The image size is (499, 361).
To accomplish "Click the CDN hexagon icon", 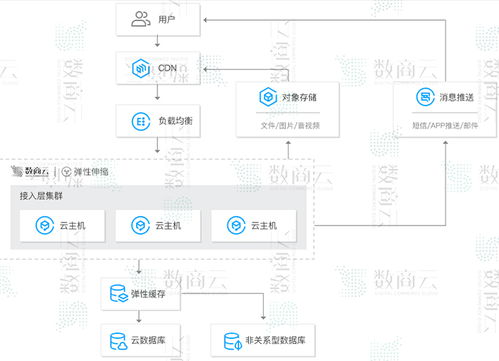I will pos(141,68).
